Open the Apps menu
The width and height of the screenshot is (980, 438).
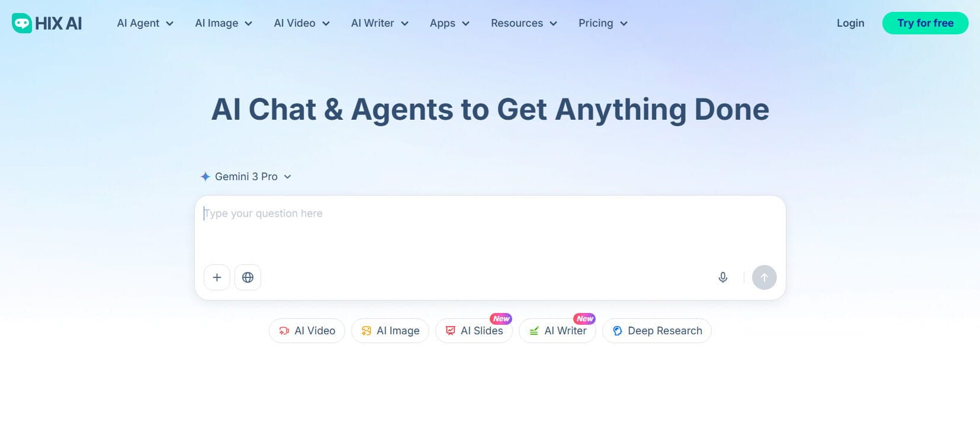(x=449, y=23)
